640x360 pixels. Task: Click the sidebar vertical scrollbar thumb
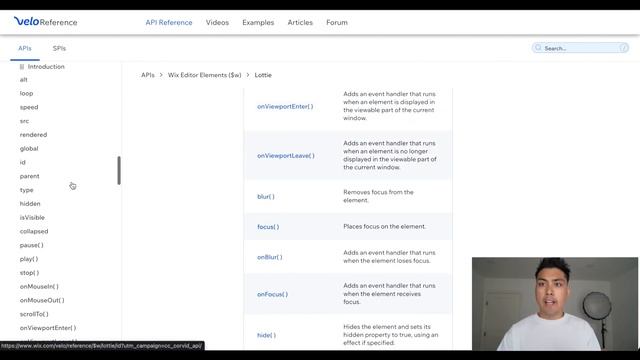(x=119, y=170)
